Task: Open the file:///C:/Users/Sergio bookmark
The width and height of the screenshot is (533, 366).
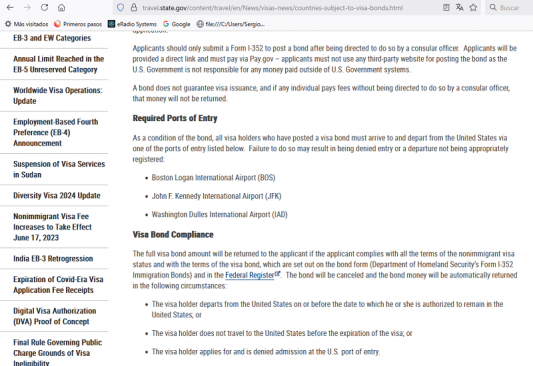Action: pyautogui.click(x=231, y=24)
